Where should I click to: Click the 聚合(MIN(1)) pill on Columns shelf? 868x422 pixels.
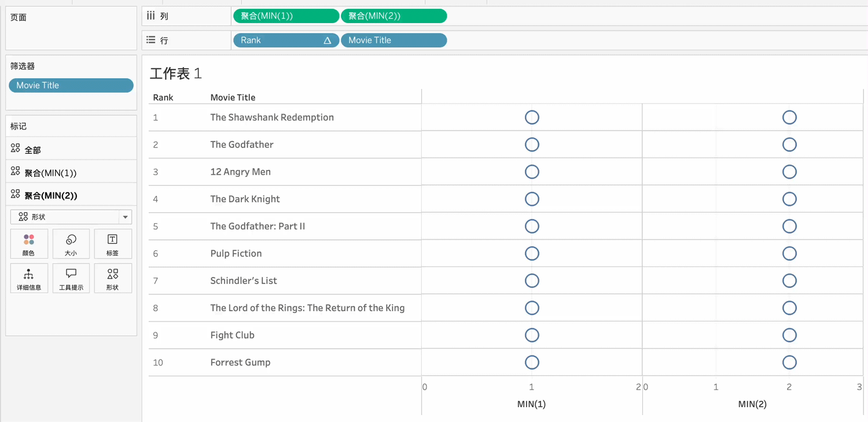(x=286, y=16)
